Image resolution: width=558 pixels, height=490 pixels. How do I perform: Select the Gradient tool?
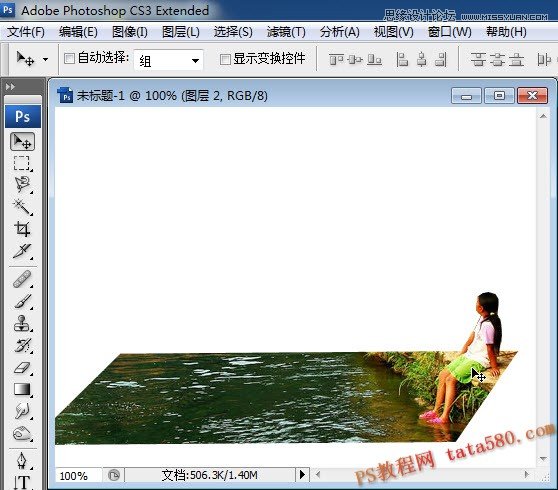[22, 389]
